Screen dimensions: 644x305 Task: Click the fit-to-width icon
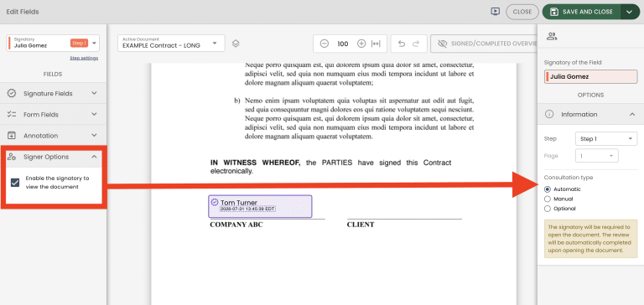pyautogui.click(x=376, y=44)
